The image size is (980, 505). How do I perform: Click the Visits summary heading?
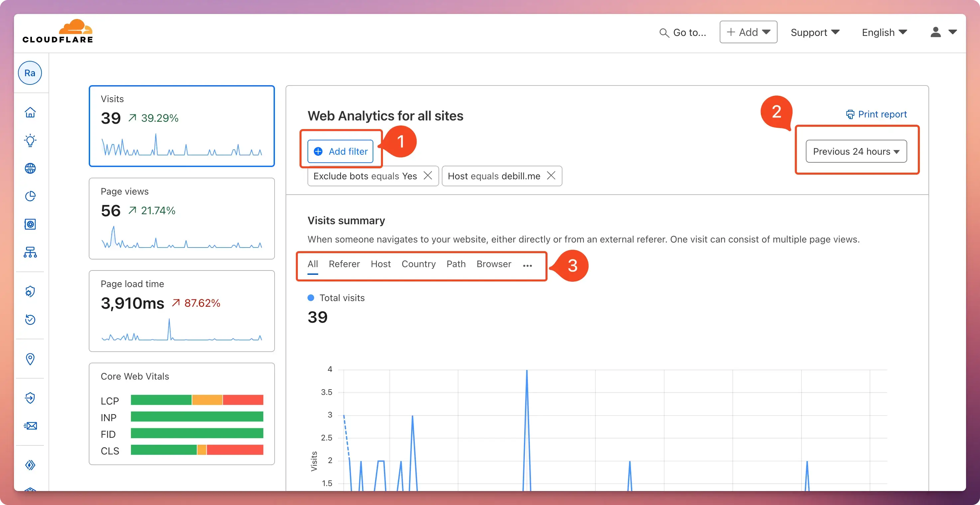coord(346,221)
